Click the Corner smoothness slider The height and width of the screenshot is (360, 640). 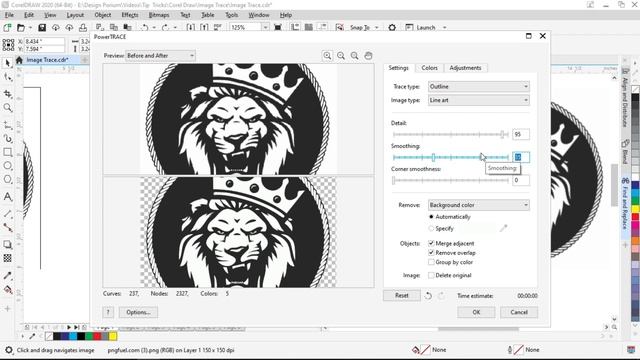pyautogui.click(x=451, y=180)
